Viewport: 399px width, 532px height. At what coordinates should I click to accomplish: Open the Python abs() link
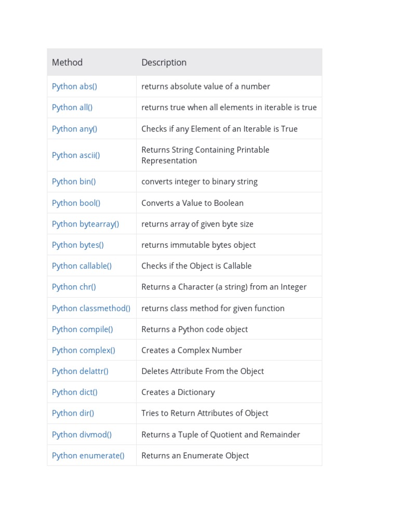coord(74,87)
